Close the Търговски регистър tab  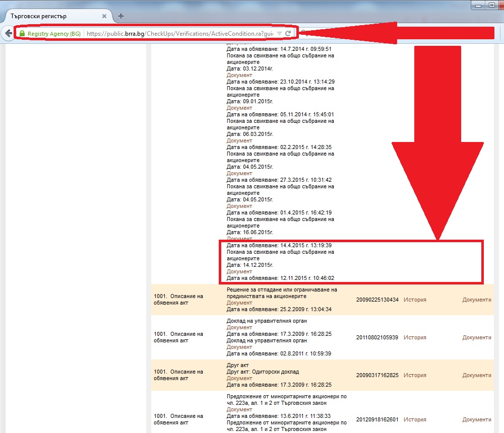pyautogui.click(x=104, y=16)
